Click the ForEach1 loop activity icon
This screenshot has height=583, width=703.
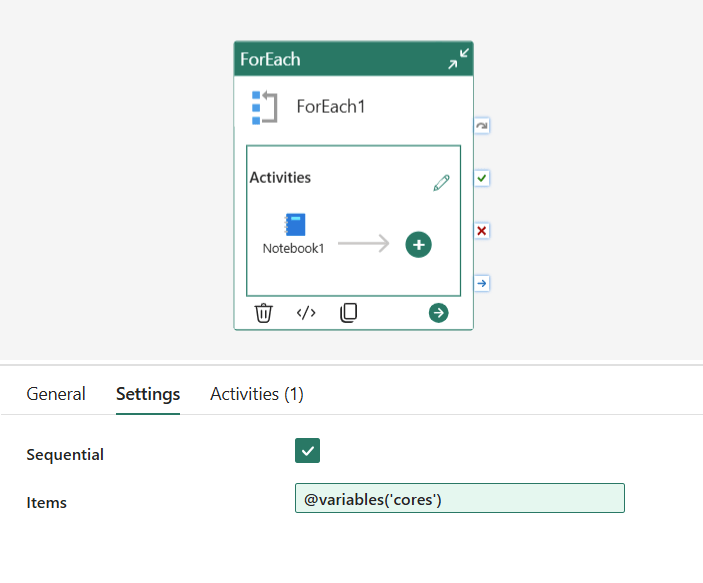click(264, 107)
